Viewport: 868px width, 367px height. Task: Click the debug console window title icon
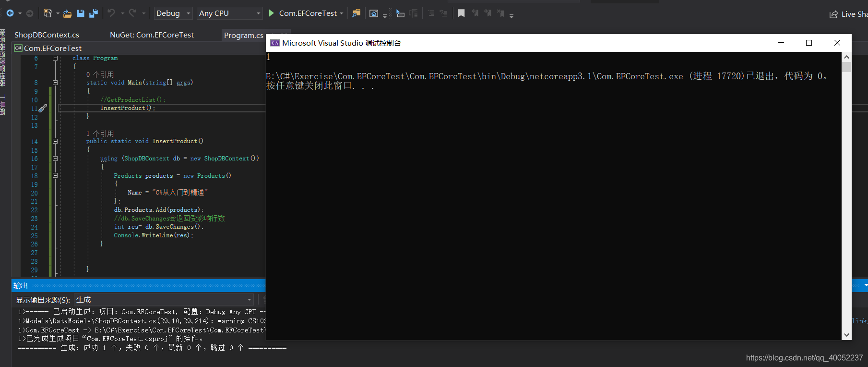(275, 43)
